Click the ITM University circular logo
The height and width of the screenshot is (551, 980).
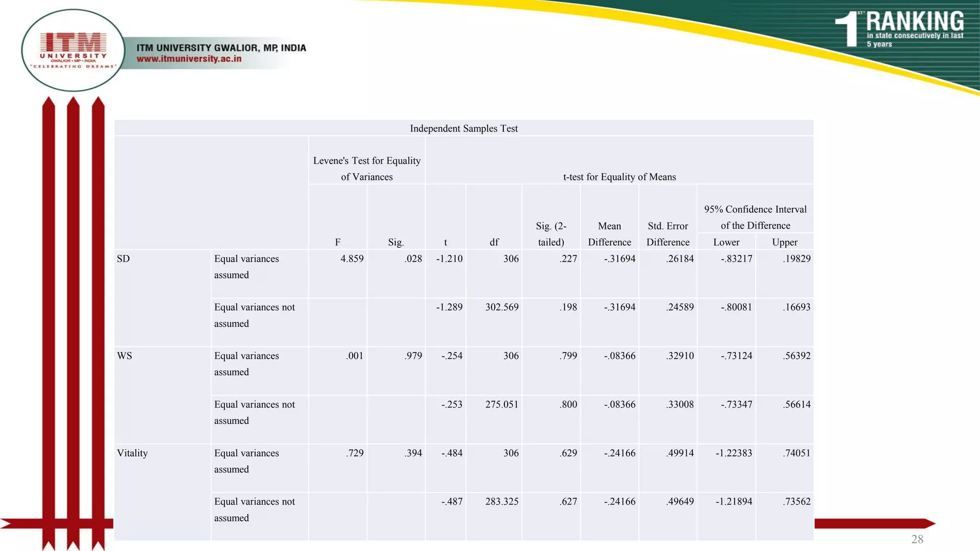pos(73,50)
